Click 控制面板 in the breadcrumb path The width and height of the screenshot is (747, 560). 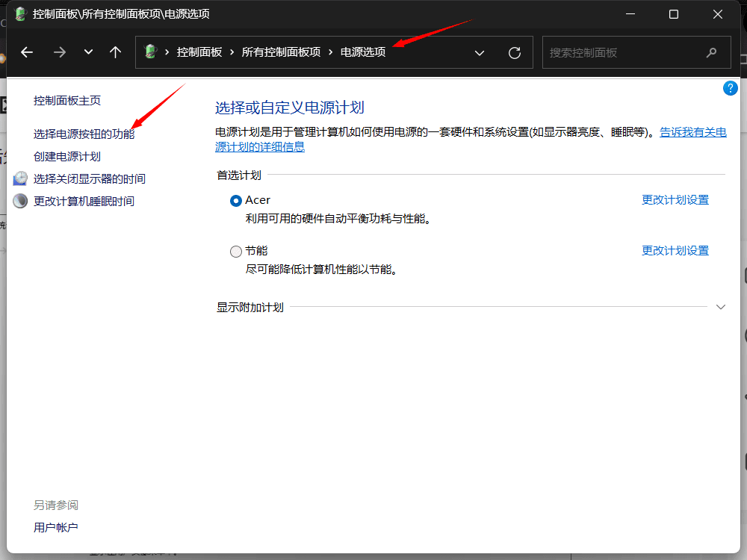pos(199,52)
